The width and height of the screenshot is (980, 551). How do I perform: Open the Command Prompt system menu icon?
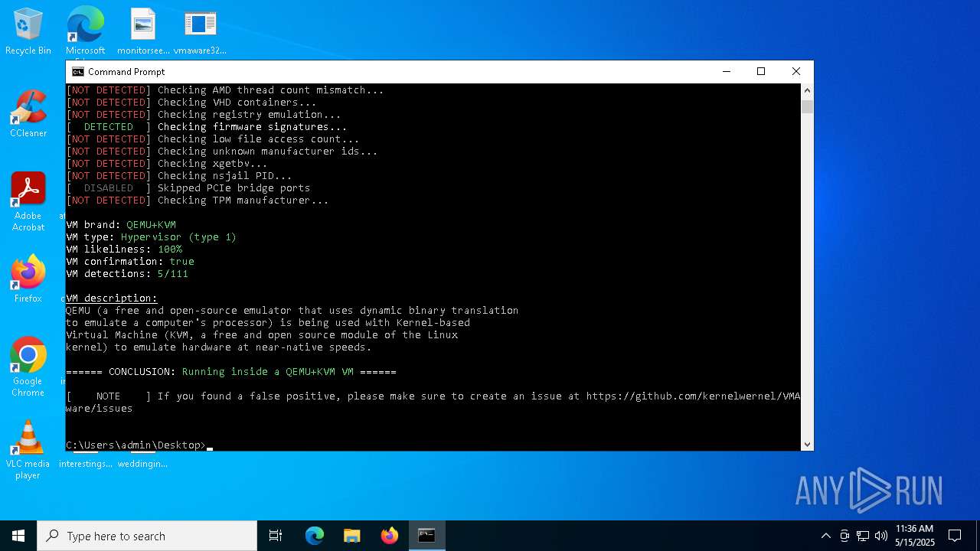78,71
